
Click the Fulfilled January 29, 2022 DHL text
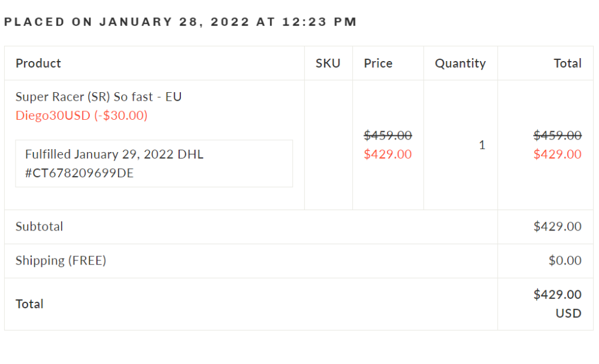coord(114,154)
